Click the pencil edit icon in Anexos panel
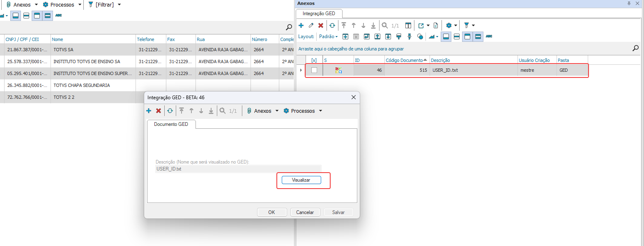 [311, 25]
